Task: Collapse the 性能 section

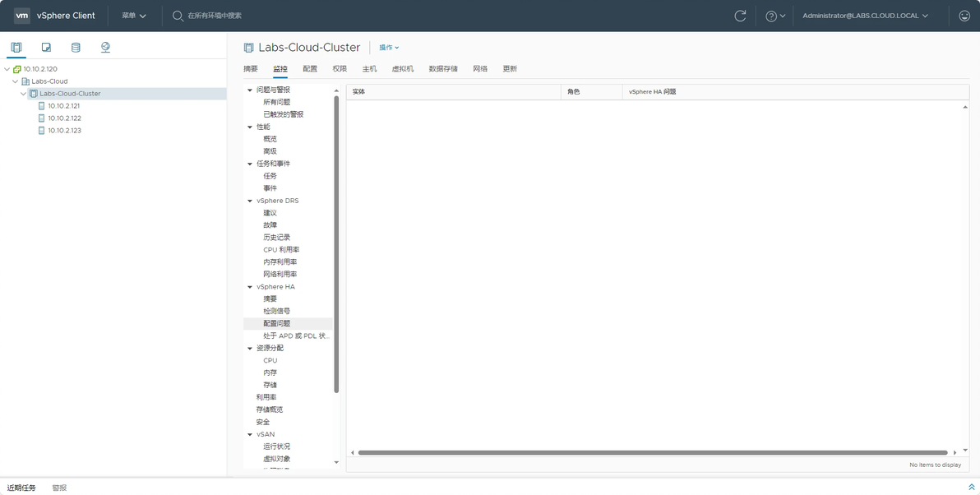Action: [x=250, y=127]
